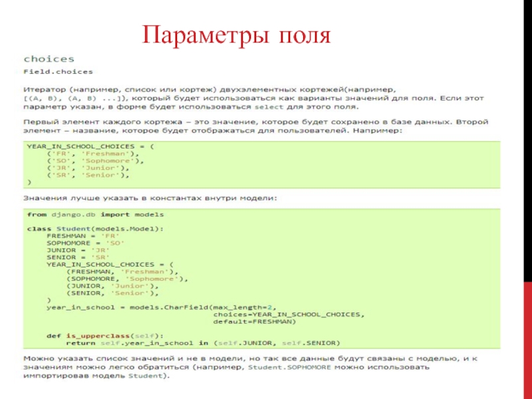Viewport: 532px width, 399px height.
Task: Click the "default=FRESHMAN)" argument line
Action: [254, 321]
